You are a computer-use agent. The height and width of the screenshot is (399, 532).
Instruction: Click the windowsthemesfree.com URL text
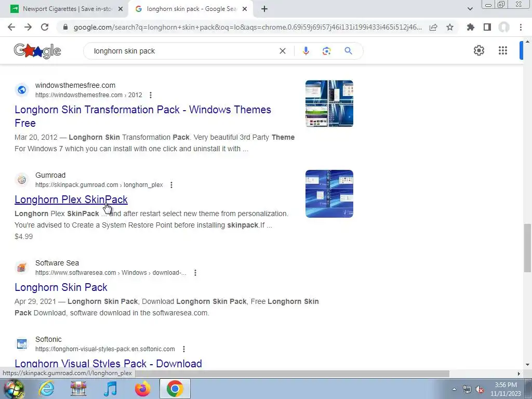[x=88, y=95]
